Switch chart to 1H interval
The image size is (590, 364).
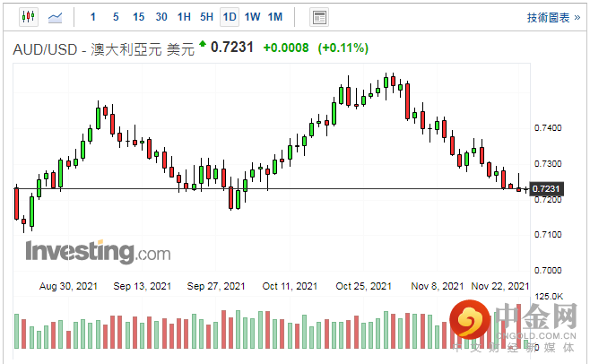tap(184, 17)
